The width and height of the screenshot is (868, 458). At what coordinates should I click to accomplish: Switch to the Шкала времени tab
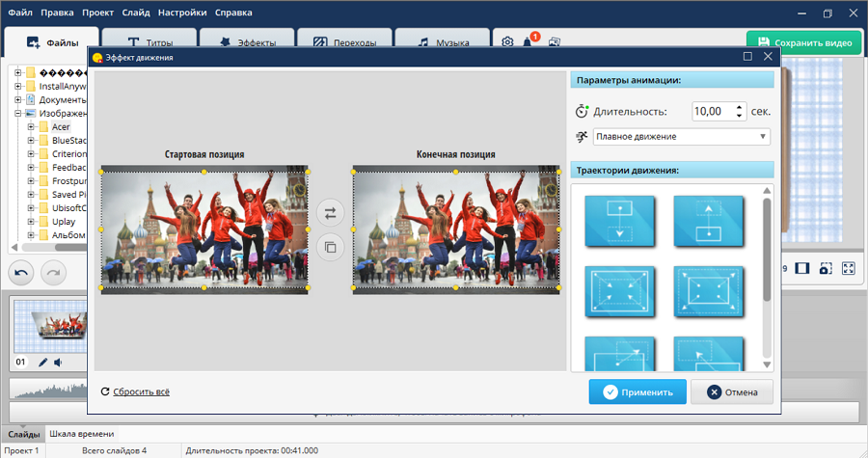click(x=81, y=434)
